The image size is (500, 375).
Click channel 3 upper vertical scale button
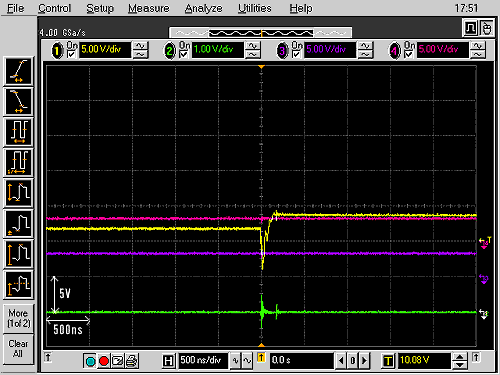365,46
